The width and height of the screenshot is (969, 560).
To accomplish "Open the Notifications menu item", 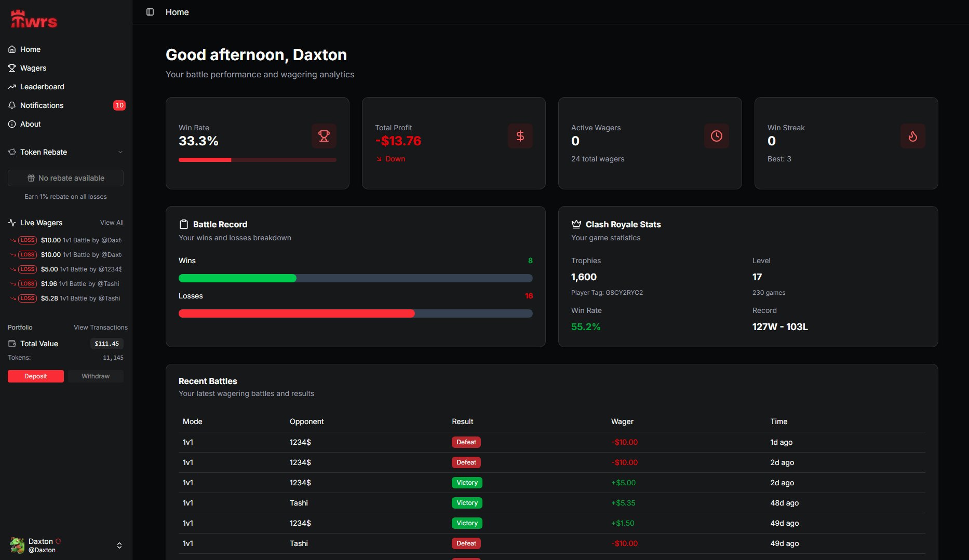I will click(66, 105).
